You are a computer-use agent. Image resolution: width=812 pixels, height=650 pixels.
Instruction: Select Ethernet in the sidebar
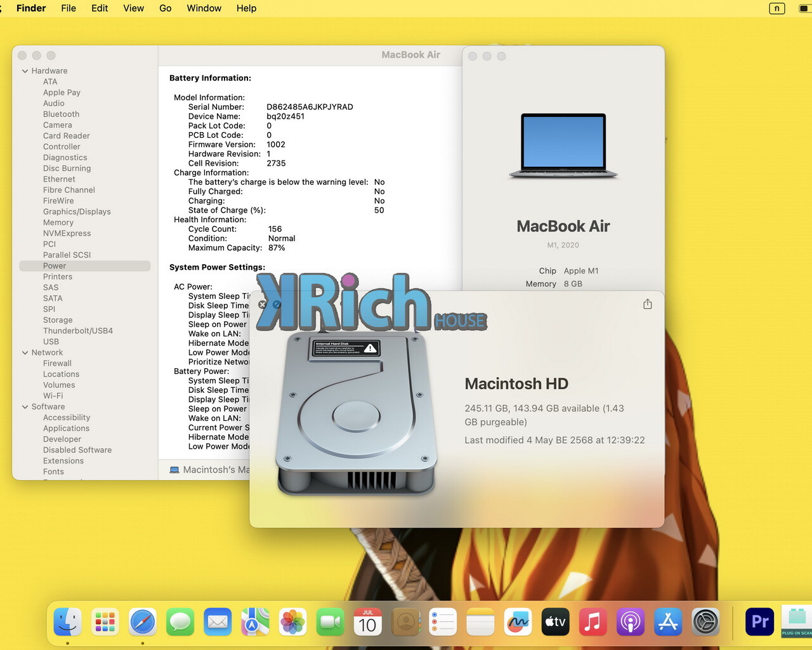coord(60,179)
